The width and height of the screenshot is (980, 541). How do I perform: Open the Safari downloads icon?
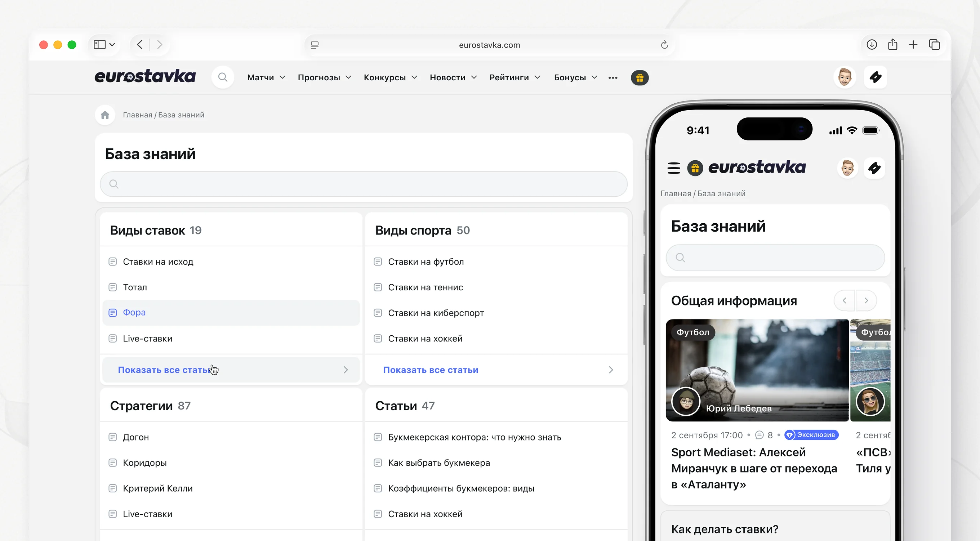tap(872, 45)
